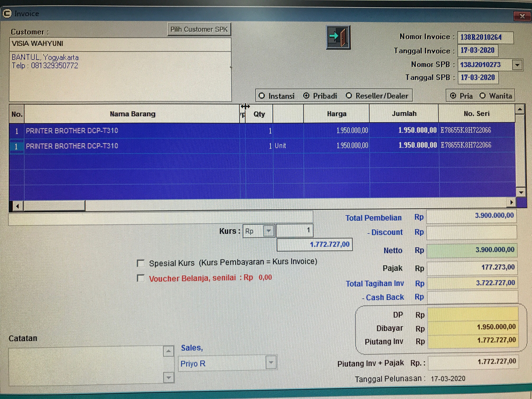Viewport: 532px width, 399px height.
Task: Enable the Spesial Kurs checkbox
Action: pos(140,263)
